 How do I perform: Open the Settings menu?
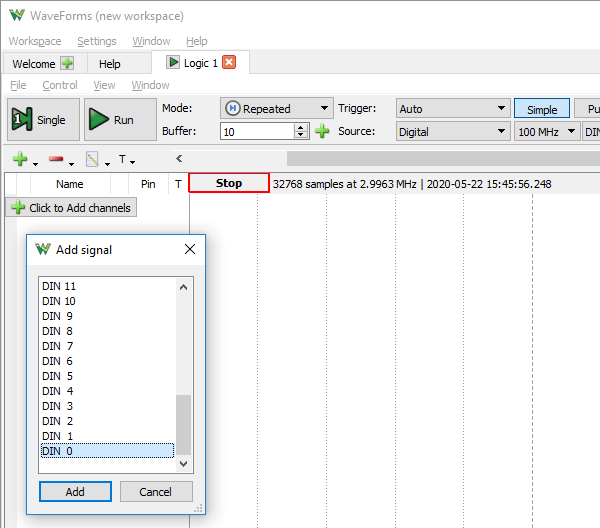tap(97, 41)
